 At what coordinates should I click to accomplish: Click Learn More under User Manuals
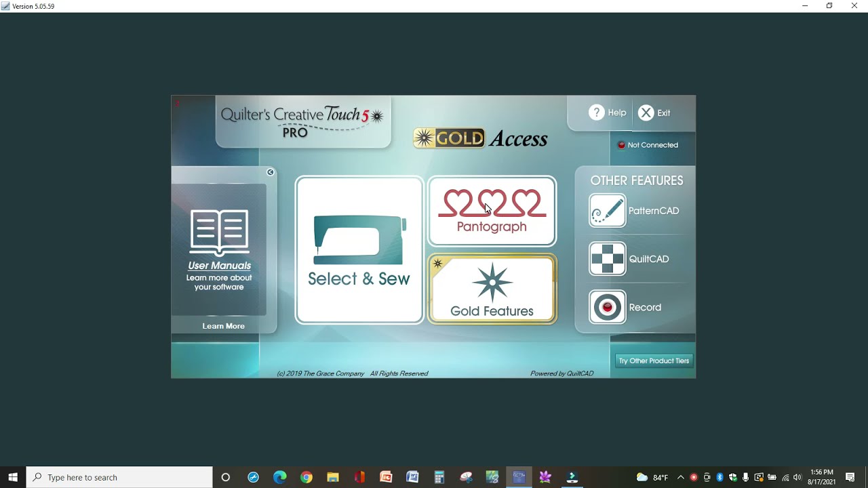(223, 326)
